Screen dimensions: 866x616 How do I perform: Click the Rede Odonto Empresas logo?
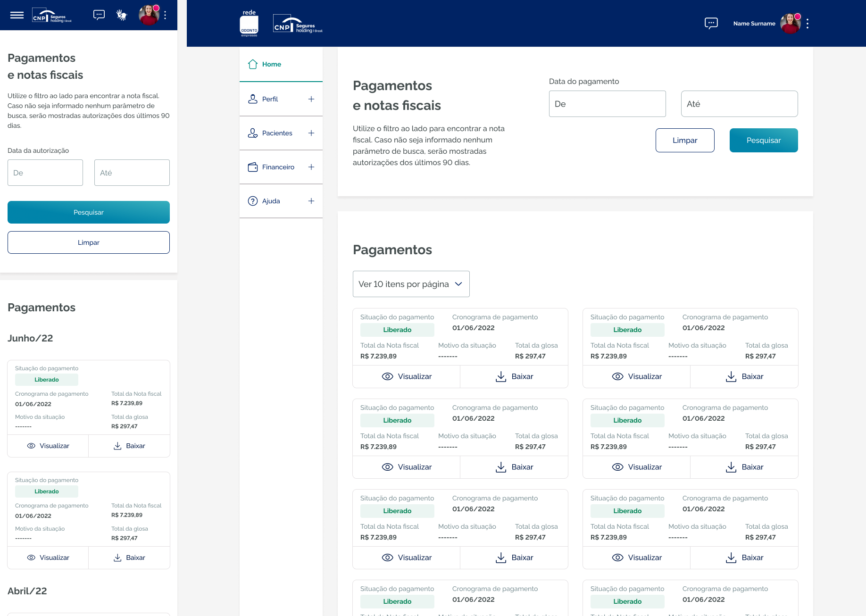pyautogui.click(x=249, y=24)
